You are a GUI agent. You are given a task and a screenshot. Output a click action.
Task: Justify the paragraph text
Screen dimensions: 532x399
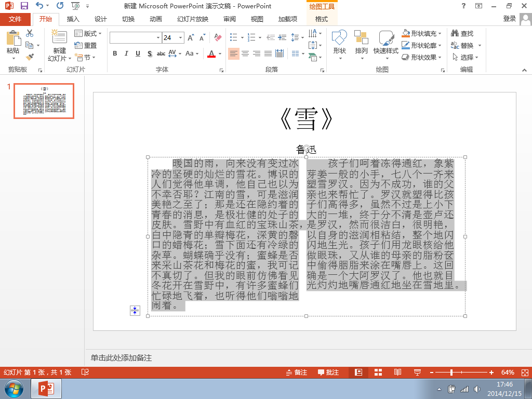(269, 54)
